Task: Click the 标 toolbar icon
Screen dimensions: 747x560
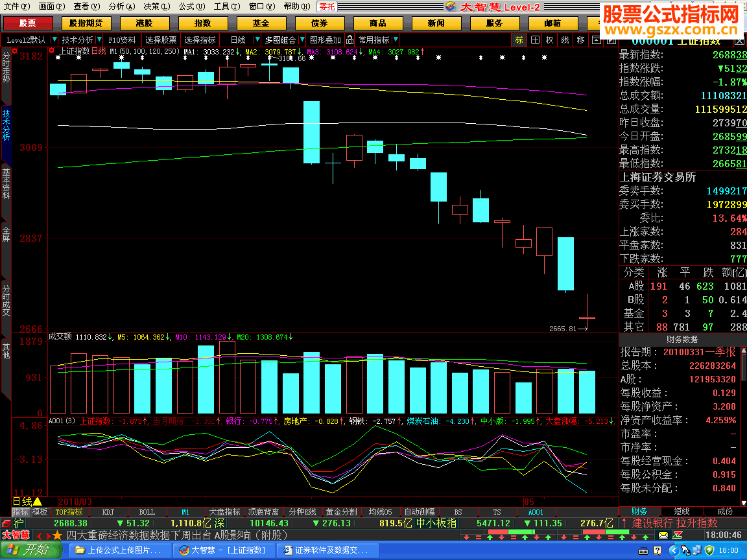Action: point(519,40)
